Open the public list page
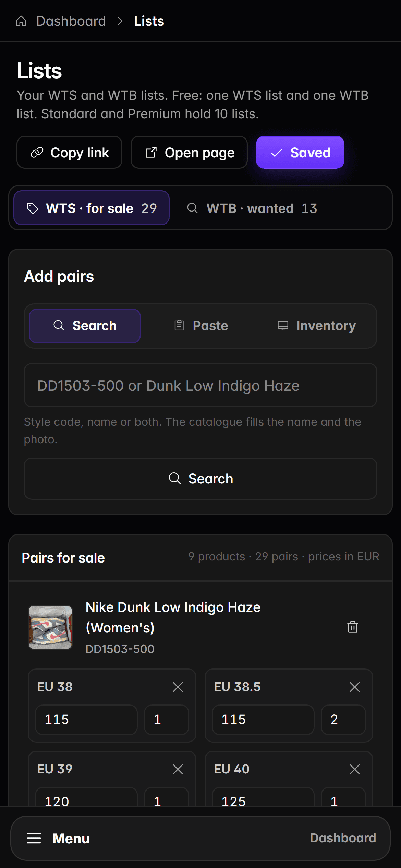The image size is (401, 868). [189, 153]
